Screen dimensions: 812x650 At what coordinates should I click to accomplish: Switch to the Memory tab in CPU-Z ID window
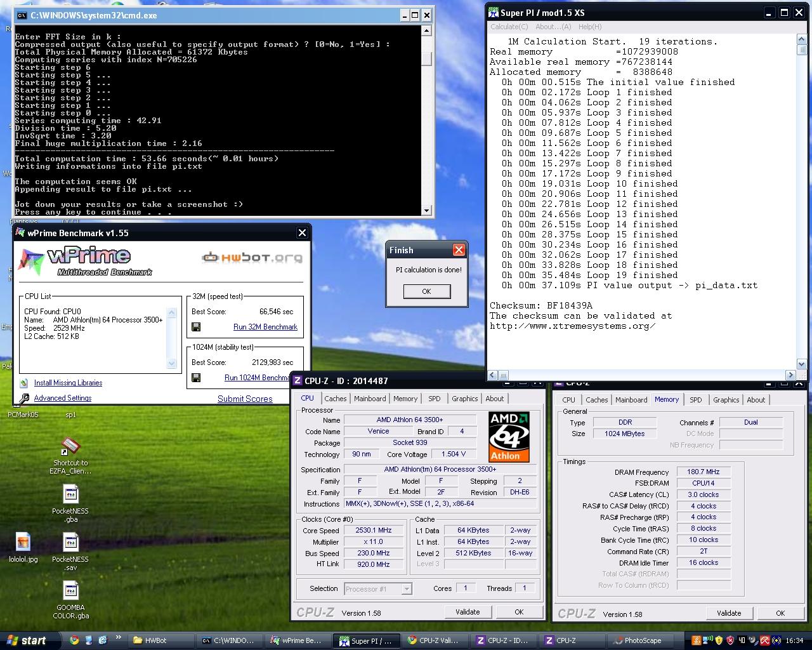pyautogui.click(x=405, y=399)
